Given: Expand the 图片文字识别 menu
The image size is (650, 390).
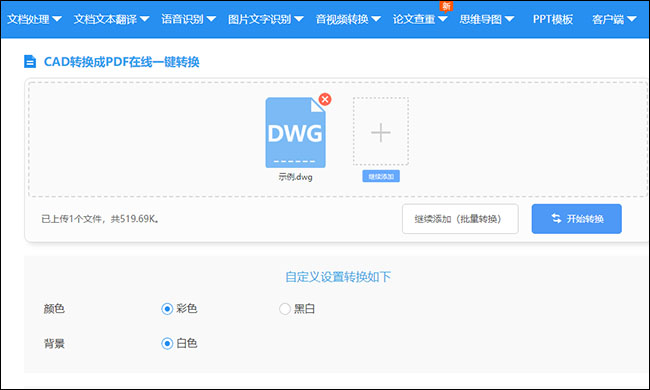Looking at the screenshot, I should (266, 19).
